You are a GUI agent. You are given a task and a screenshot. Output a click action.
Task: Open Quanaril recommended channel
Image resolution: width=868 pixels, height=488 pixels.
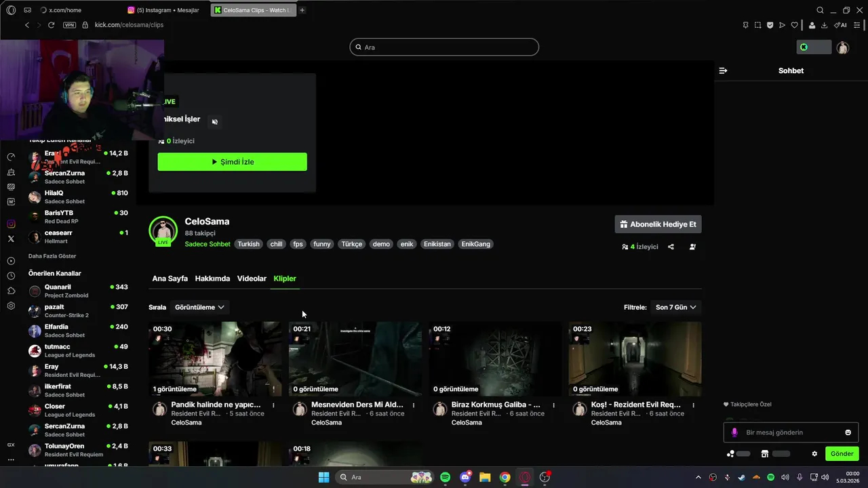(78, 291)
